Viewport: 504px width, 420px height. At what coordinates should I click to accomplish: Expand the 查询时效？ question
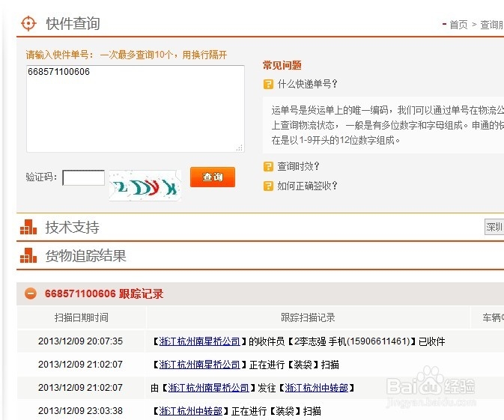298,166
